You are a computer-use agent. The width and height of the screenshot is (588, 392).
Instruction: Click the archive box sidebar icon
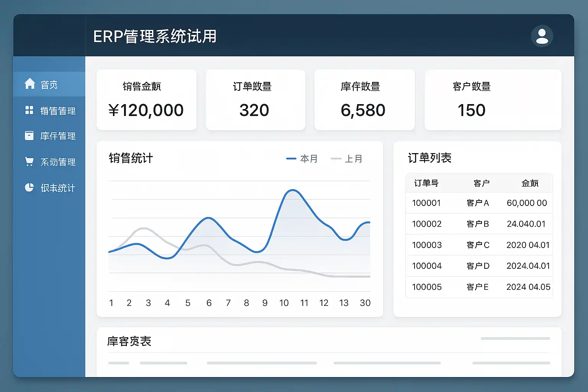[x=29, y=136]
